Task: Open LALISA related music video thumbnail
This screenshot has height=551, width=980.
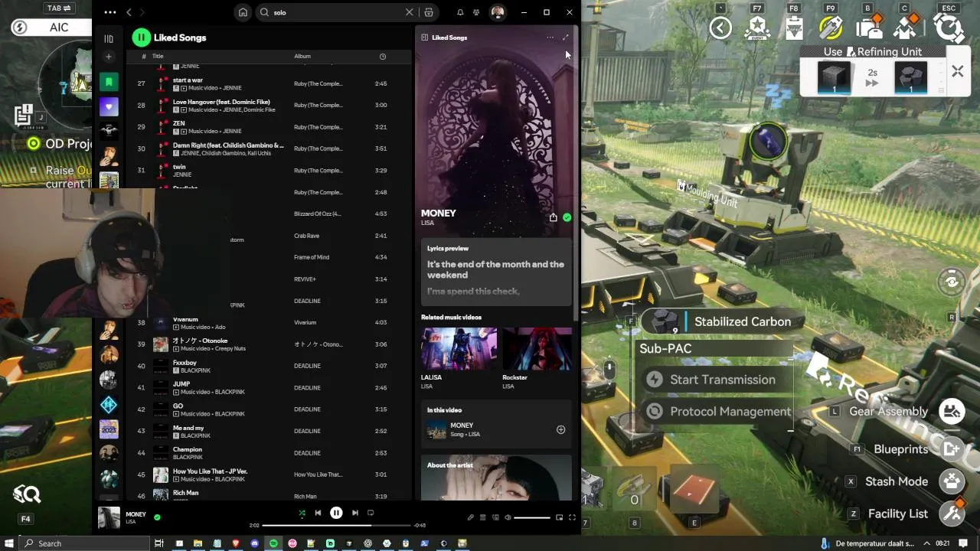Action: 459,349
